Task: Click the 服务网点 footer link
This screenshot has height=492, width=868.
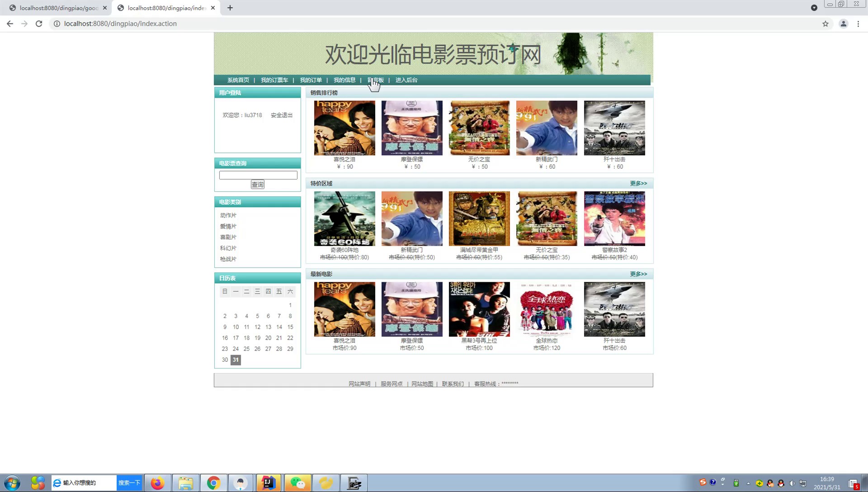Action: click(392, 384)
